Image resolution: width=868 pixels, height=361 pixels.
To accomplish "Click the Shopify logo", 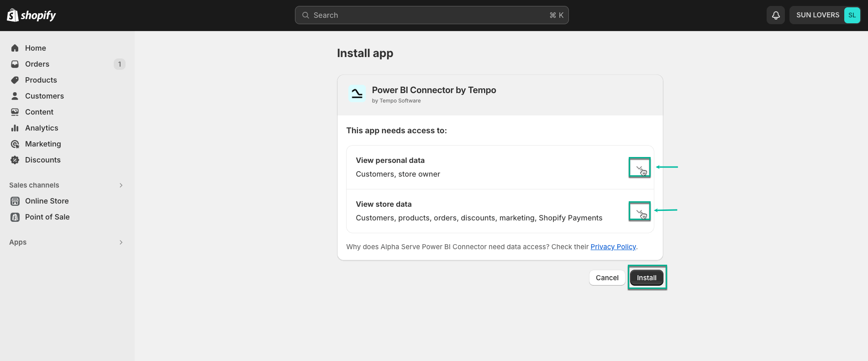I will [x=31, y=15].
